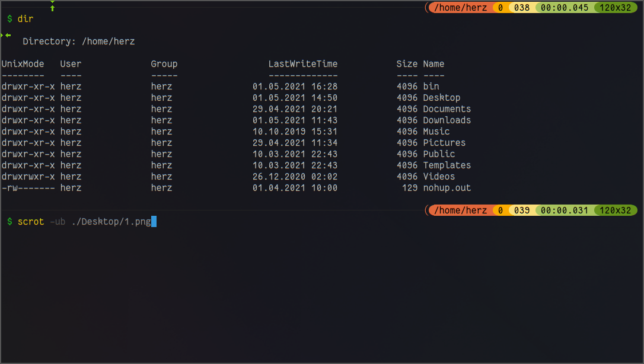644x364 pixels.
Task: Click the lower prompt '/home/herz' path segment
Action: coord(460,210)
